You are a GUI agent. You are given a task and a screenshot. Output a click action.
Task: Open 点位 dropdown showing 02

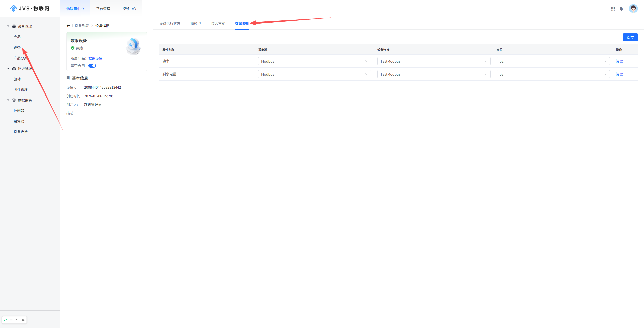click(x=553, y=61)
